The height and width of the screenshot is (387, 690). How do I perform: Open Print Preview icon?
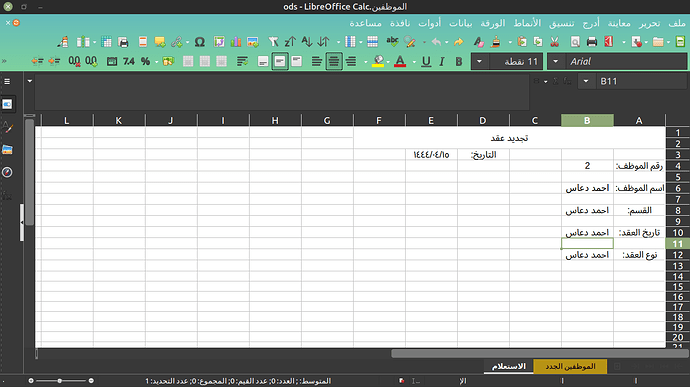pos(575,42)
